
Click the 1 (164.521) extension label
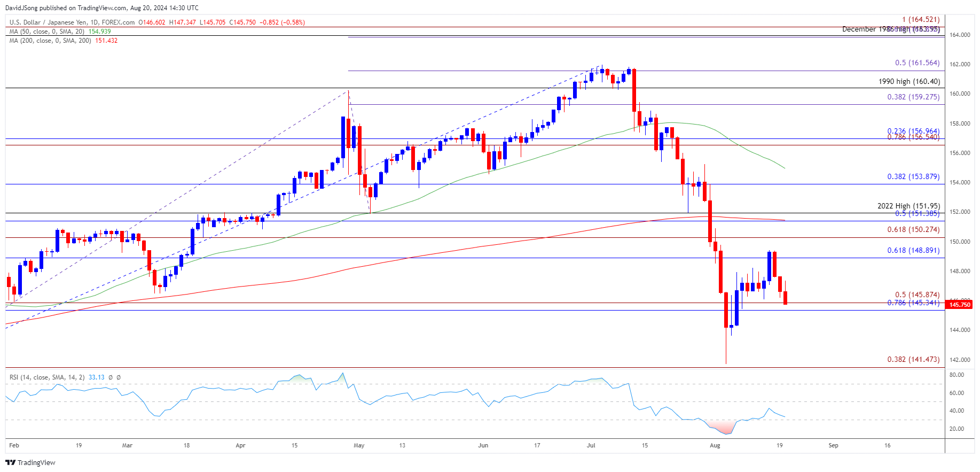click(921, 20)
